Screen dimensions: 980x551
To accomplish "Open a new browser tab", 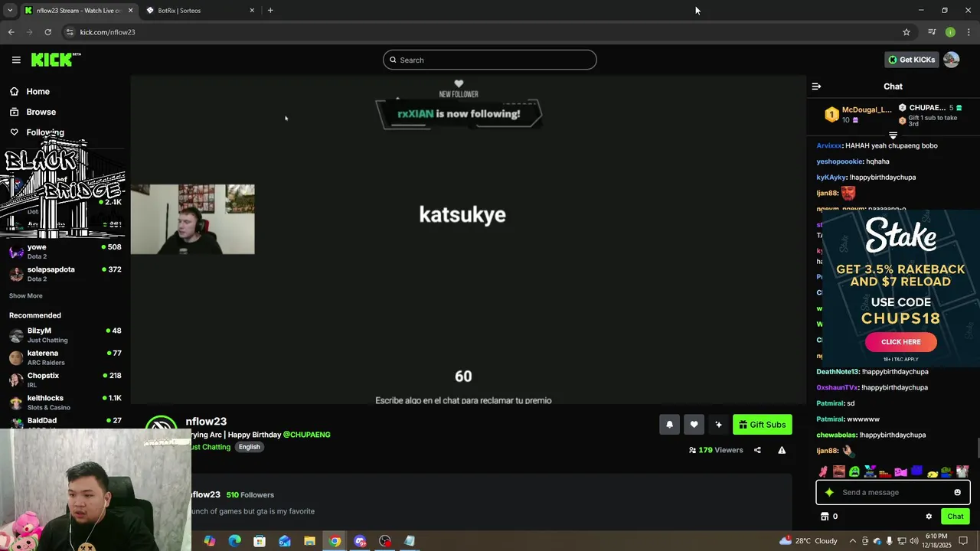I will click(x=270, y=11).
